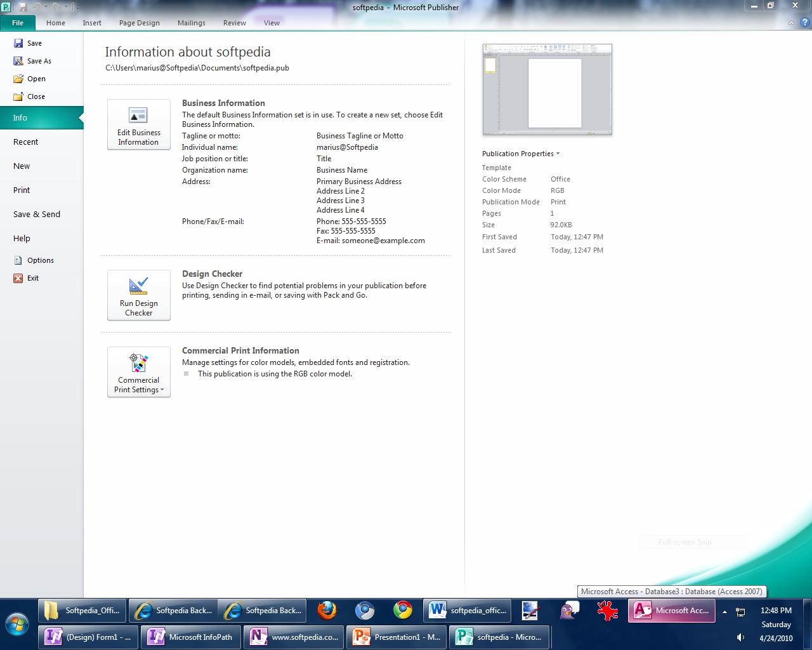
Task: Click the Redo arrow in the title bar
Action: click(x=57, y=7)
